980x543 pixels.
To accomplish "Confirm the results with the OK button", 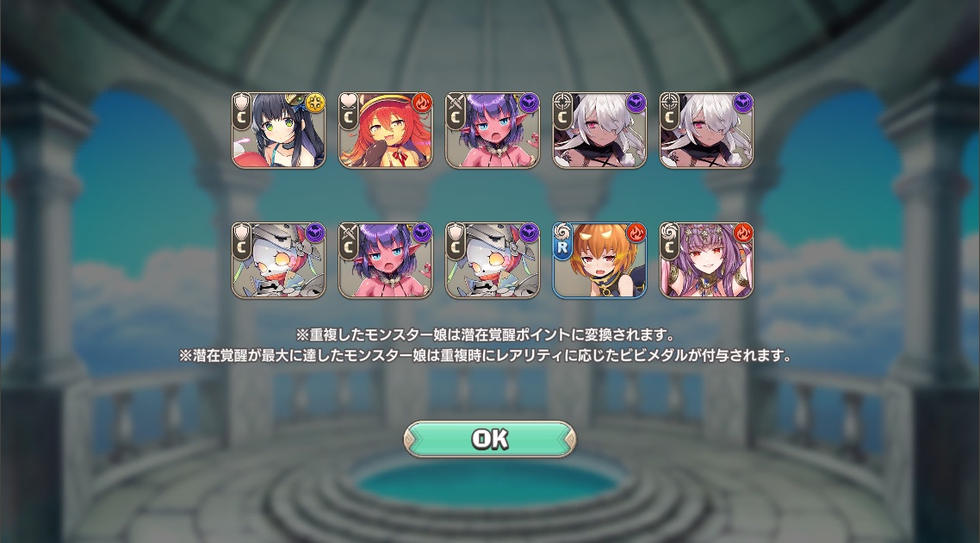I will [x=489, y=440].
